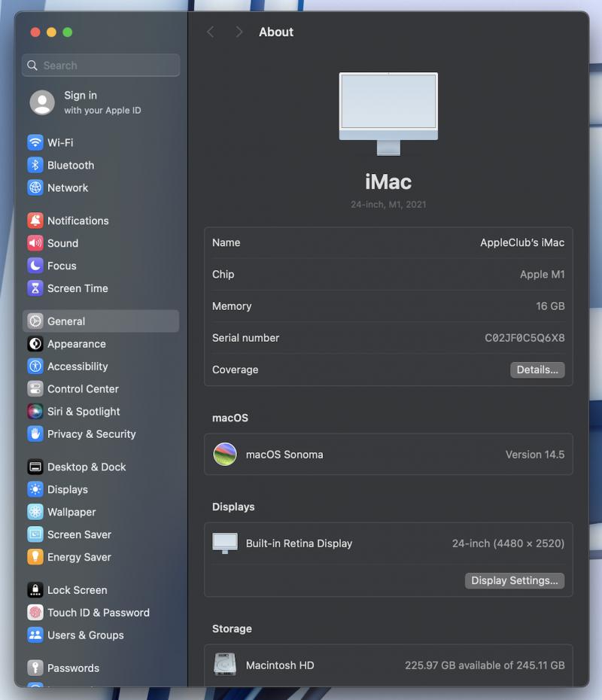Viewport: 602px width, 700px height.
Task: Go forward with the right chevron
Action: click(x=239, y=32)
